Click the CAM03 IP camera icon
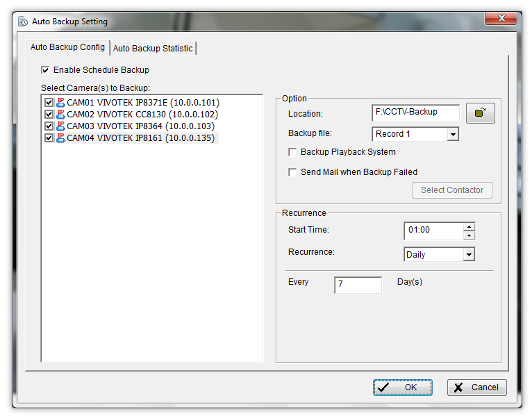This screenshot has height=418, width=532. tap(60, 126)
